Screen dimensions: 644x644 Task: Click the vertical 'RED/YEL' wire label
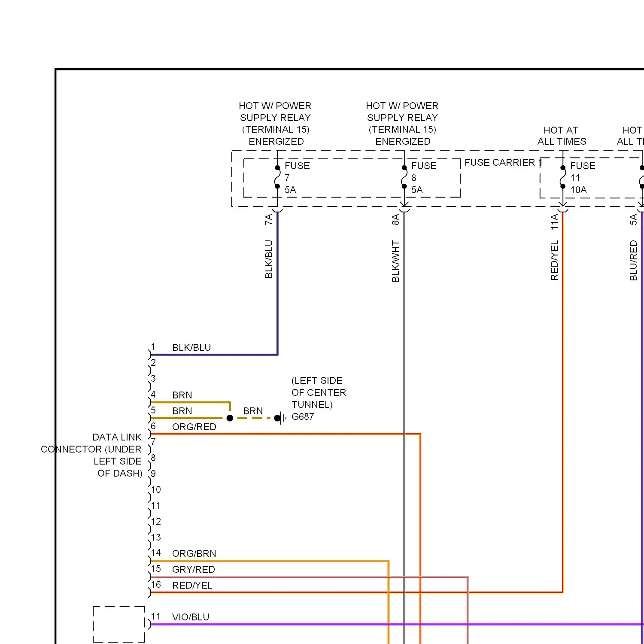[x=554, y=260]
